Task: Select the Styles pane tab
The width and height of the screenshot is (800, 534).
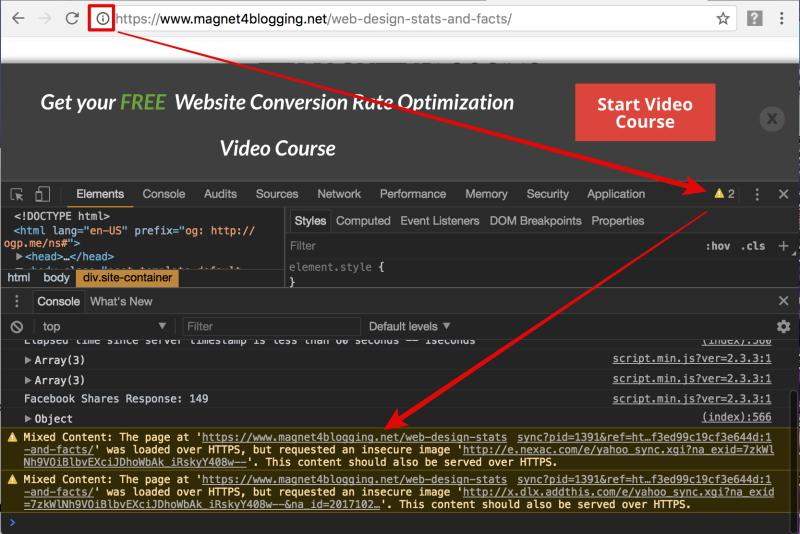Action: [310, 221]
